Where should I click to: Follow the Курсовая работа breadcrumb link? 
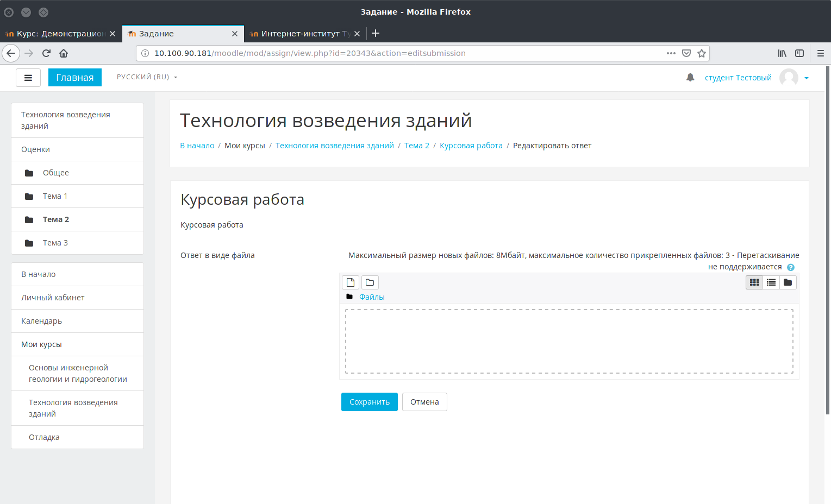(471, 146)
